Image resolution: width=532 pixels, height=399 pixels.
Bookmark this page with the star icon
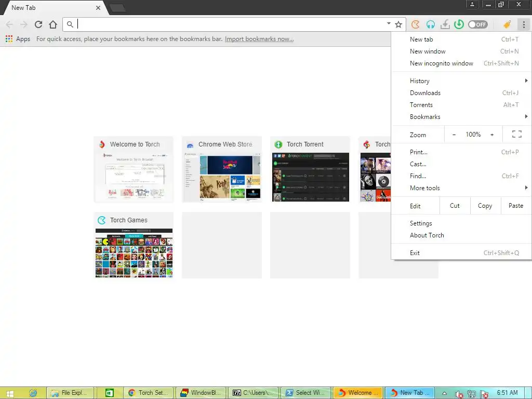[x=398, y=24]
